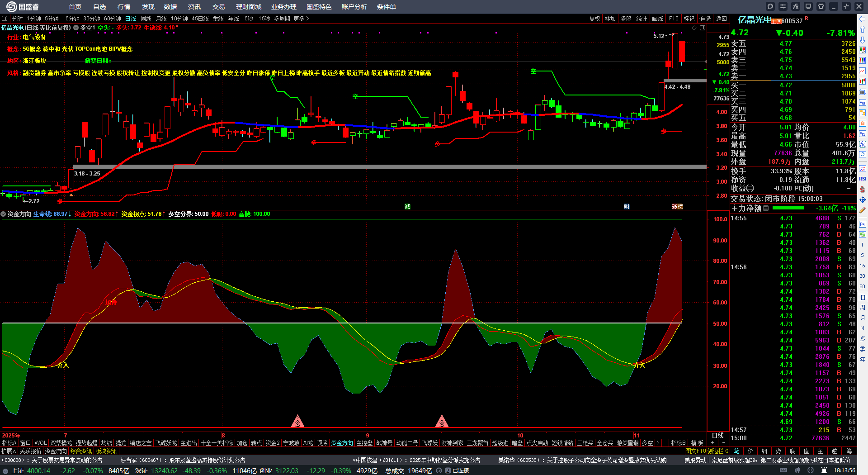Toggle 多周期 multi-period view
Viewport: 868px width, 475px height.
point(282,19)
